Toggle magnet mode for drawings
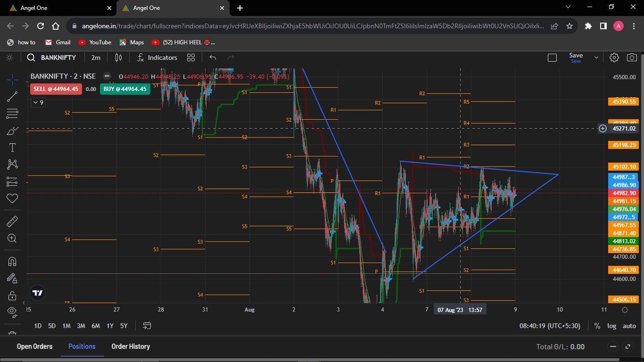Screen dimensions: 644x362 [x=12, y=262]
